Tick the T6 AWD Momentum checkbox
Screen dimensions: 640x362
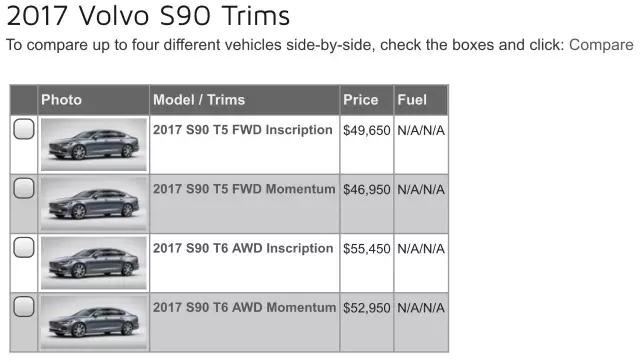(24, 306)
